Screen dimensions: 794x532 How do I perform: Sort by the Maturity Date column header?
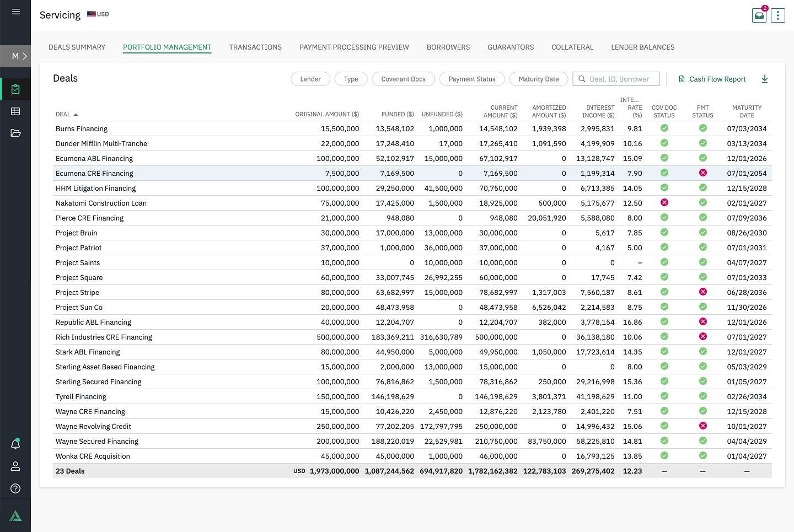click(747, 111)
